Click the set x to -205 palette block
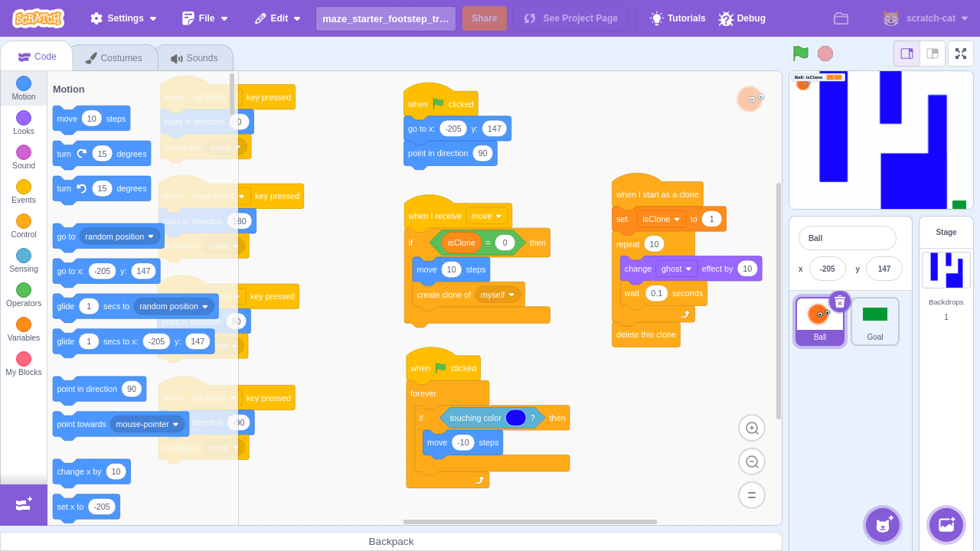The height and width of the screenshot is (551, 980). pos(87,507)
